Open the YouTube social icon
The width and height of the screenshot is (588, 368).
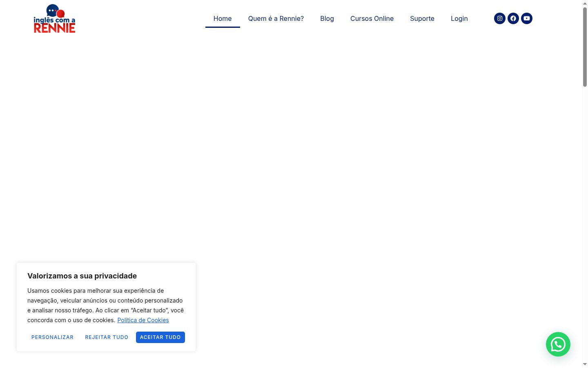pos(527,18)
